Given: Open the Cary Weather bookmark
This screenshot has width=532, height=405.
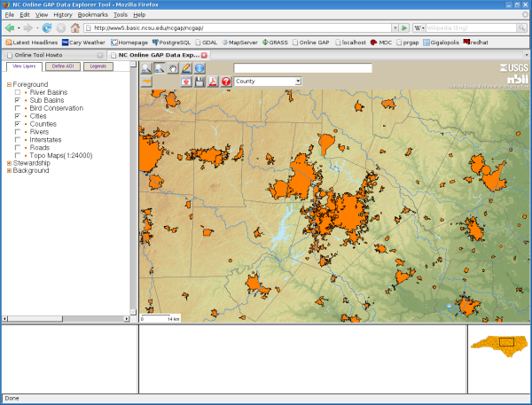Looking at the screenshot, I should pyautogui.click(x=83, y=43).
